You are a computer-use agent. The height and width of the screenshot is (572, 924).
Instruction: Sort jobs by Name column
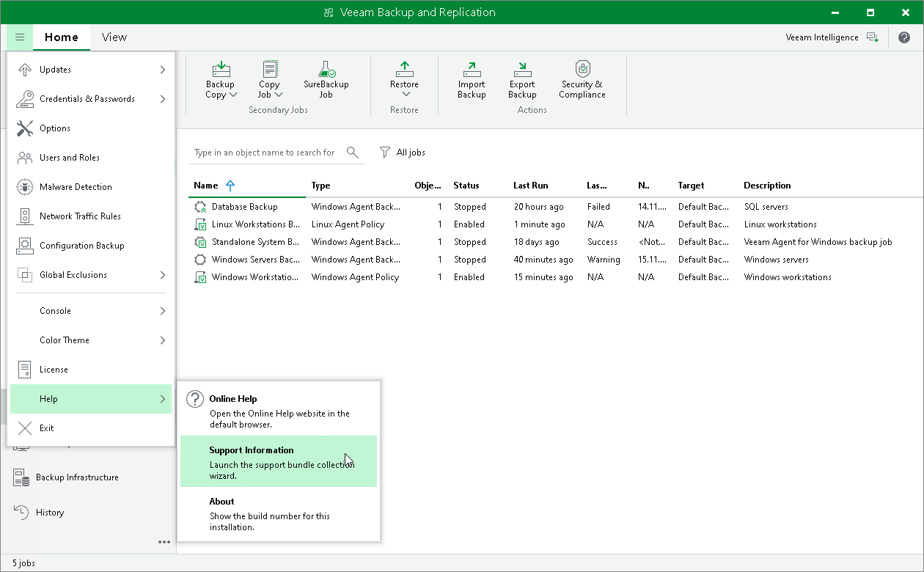(205, 186)
